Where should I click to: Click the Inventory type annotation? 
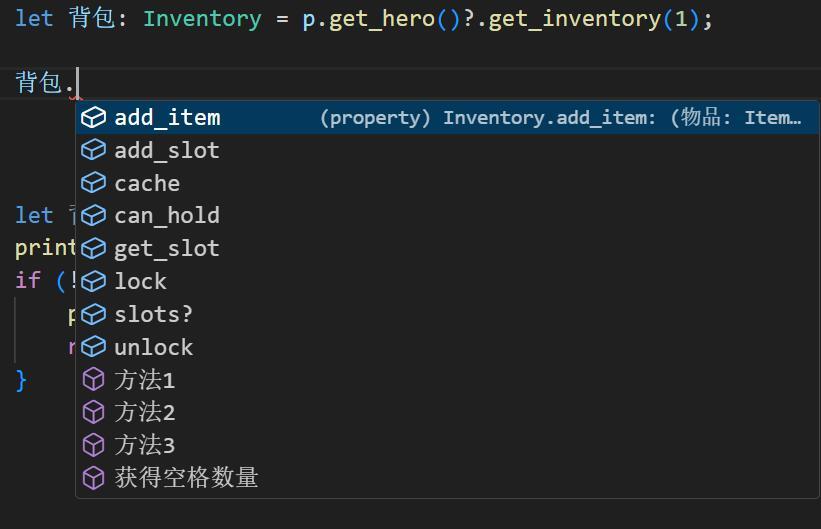202,19
